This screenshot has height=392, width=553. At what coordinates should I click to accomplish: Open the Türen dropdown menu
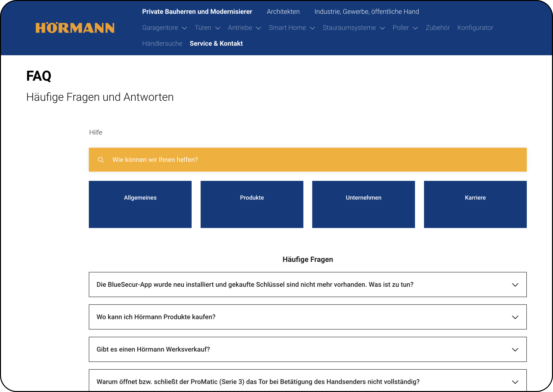click(x=207, y=28)
